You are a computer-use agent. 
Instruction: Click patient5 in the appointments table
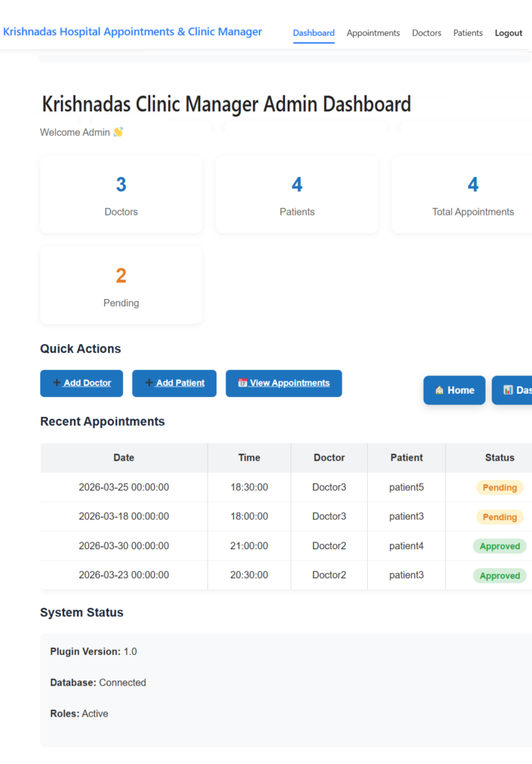coord(407,487)
